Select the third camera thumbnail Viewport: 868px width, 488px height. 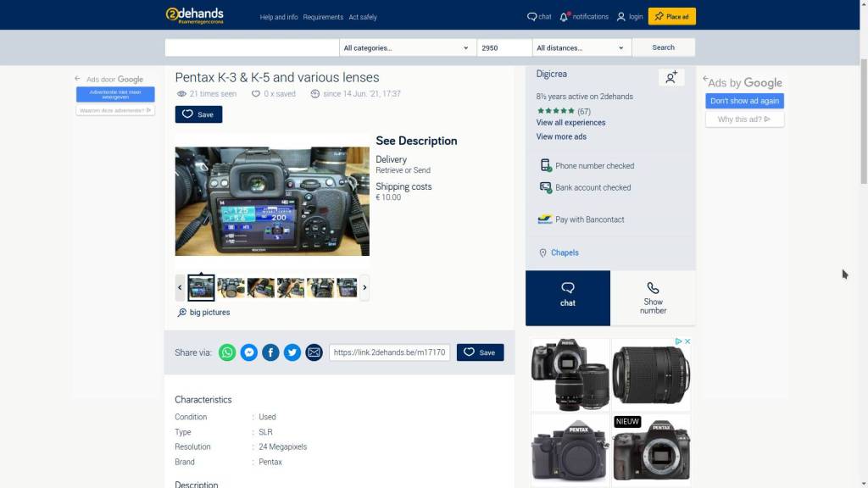(261, 288)
